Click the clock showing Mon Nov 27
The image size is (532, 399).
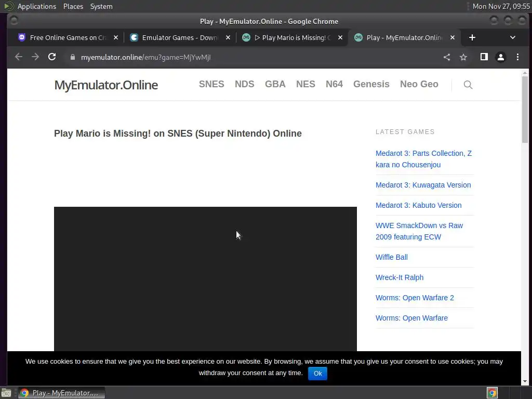(501, 6)
